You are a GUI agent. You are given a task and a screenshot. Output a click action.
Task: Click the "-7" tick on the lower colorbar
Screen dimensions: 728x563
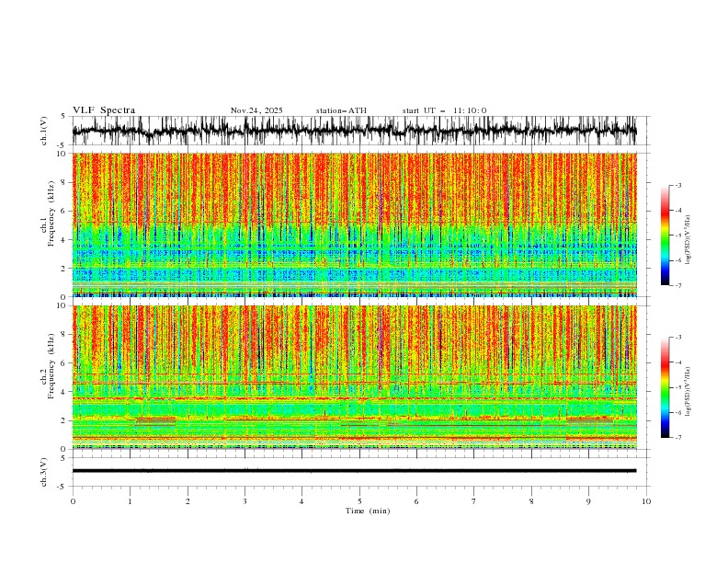click(678, 438)
